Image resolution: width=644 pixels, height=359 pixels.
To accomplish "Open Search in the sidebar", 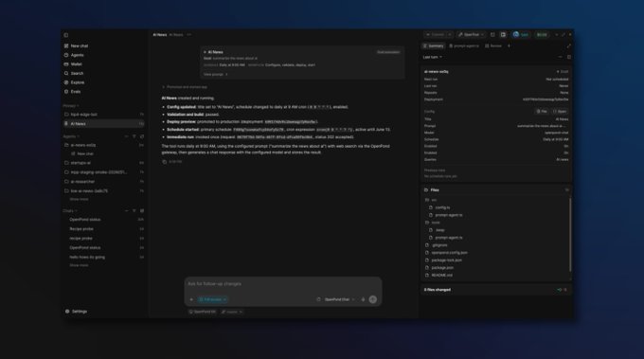I will pyautogui.click(x=74, y=73).
